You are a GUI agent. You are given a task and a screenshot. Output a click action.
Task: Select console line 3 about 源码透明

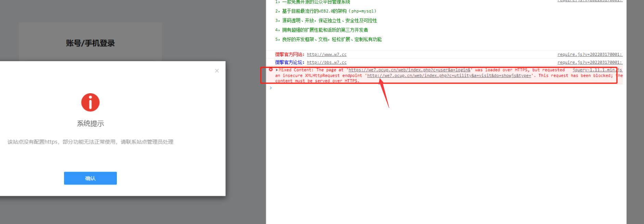click(x=326, y=21)
